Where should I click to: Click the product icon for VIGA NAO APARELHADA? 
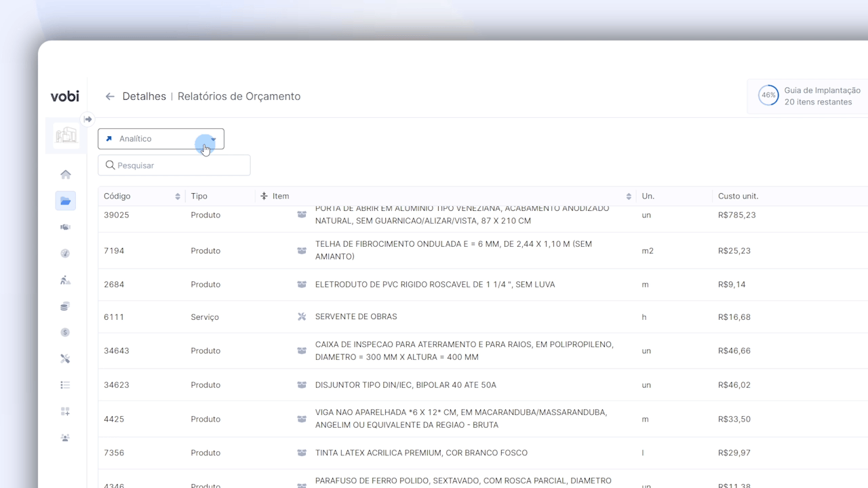tap(302, 419)
